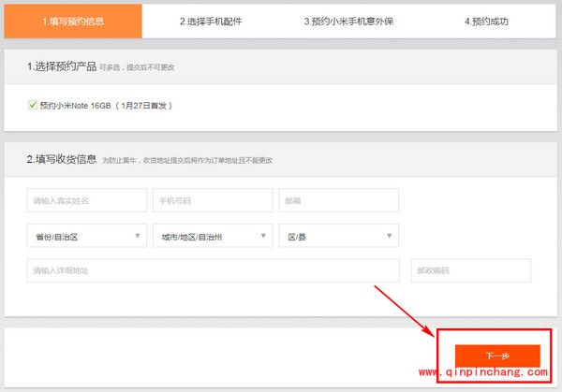This screenshot has height=392, width=562.
Task: Click the 请输入详细地址 address field
Action: click(214, 271)
